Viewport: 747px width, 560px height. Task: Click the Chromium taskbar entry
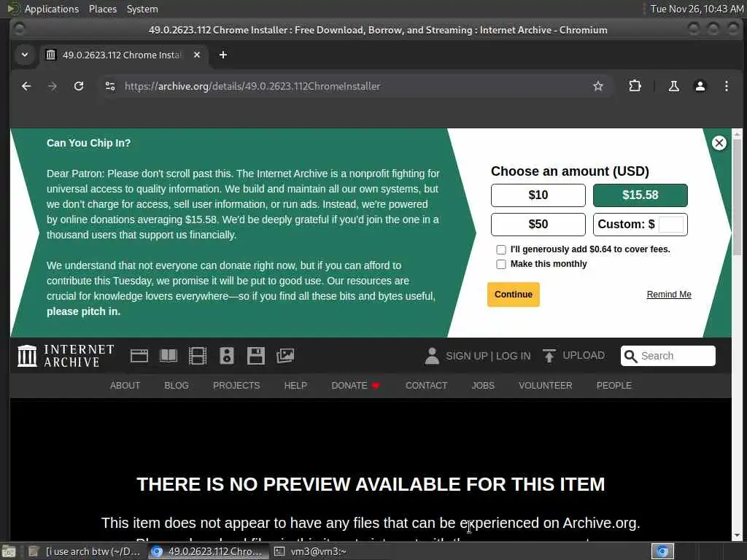[207, 551]
